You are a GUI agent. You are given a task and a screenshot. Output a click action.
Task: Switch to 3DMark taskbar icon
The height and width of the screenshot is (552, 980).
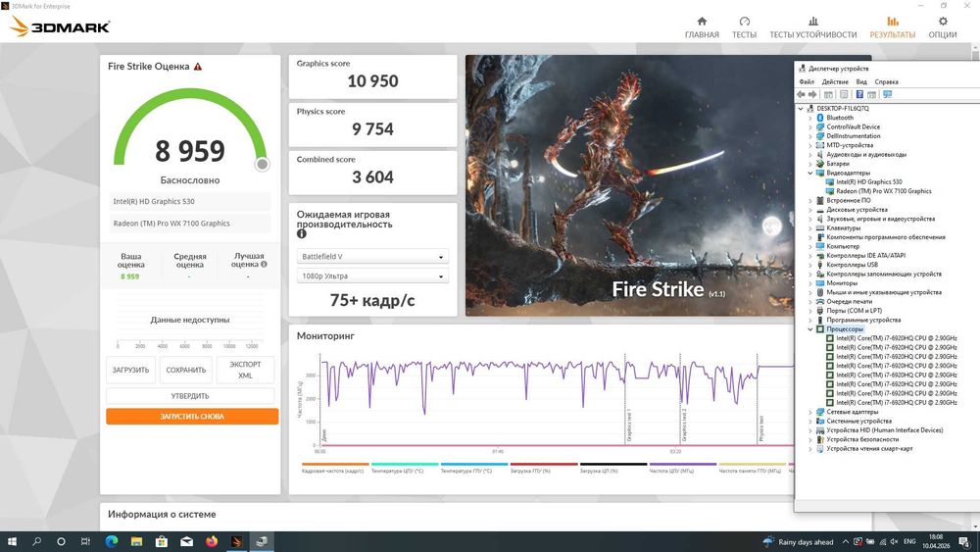[x=236, y=541]
